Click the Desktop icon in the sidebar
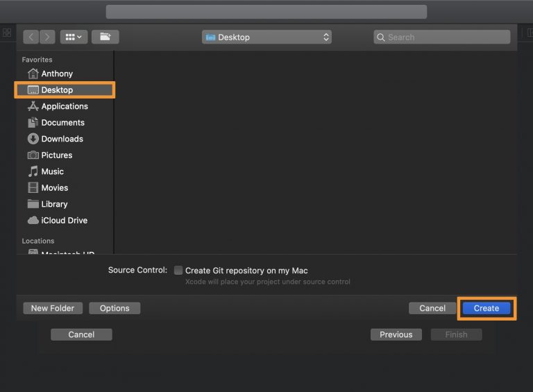Image resolution: width=533 pixels, height=392 pixels. [x=33, y=90]
